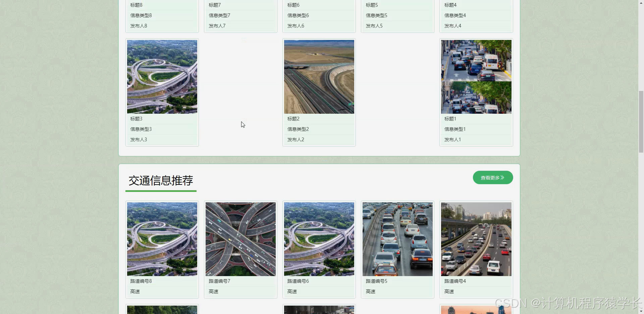Click the 标题5 text

coord(372,5)
